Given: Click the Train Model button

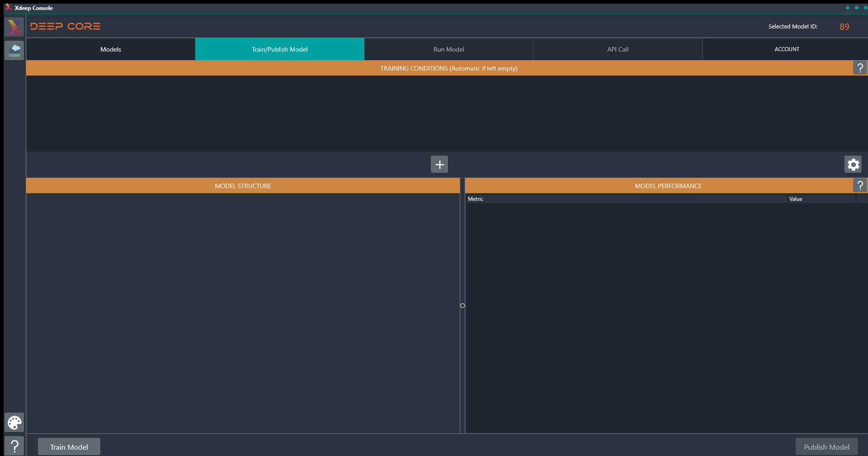Looking at the screenshot, I should pos(69,447).
